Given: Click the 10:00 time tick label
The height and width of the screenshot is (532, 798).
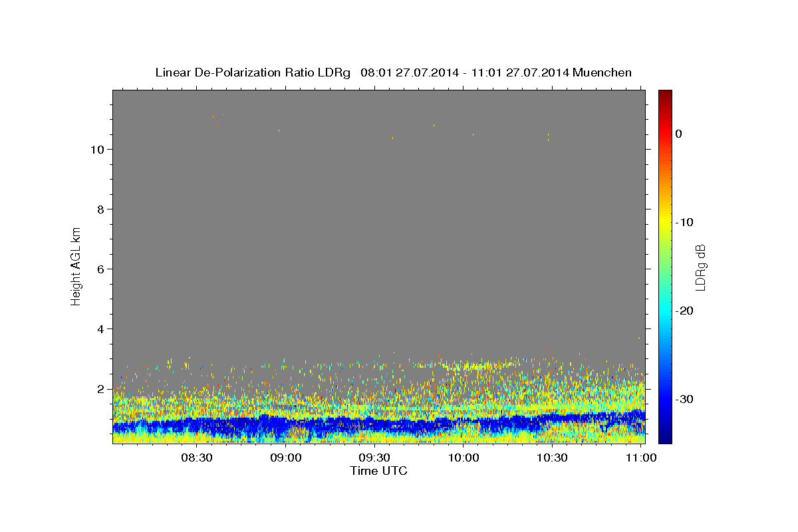Looking at the screenshot, I should click(464, 458).
